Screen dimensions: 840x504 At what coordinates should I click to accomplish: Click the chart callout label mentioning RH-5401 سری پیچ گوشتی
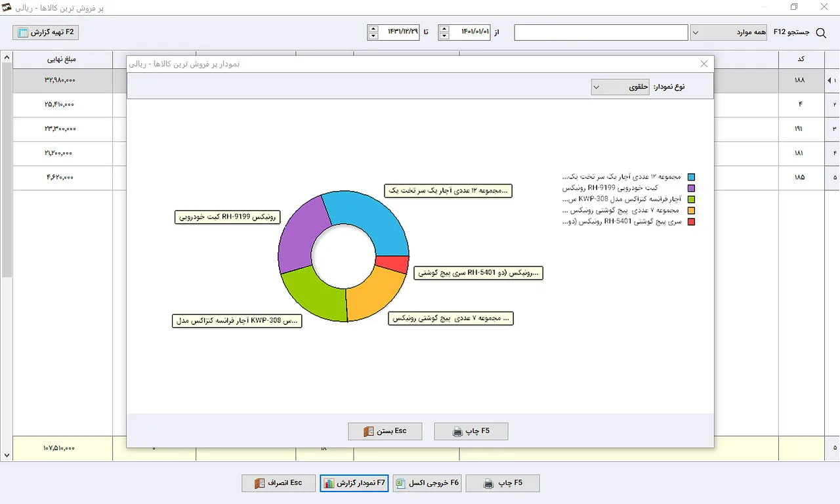click(478, 273)
